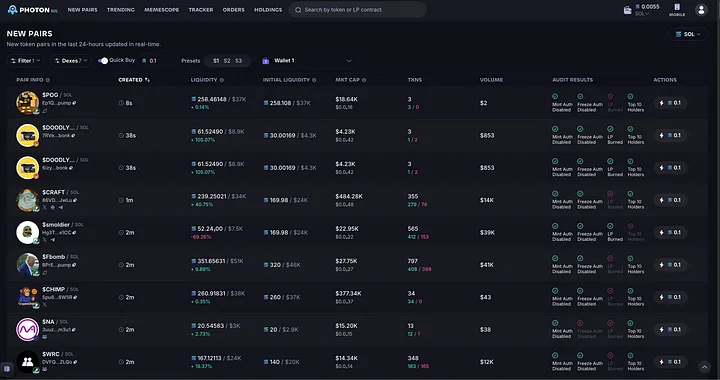Open $smoldier's Telegram icon
This screenshot has width=720, height=380.
pos(52,240)
